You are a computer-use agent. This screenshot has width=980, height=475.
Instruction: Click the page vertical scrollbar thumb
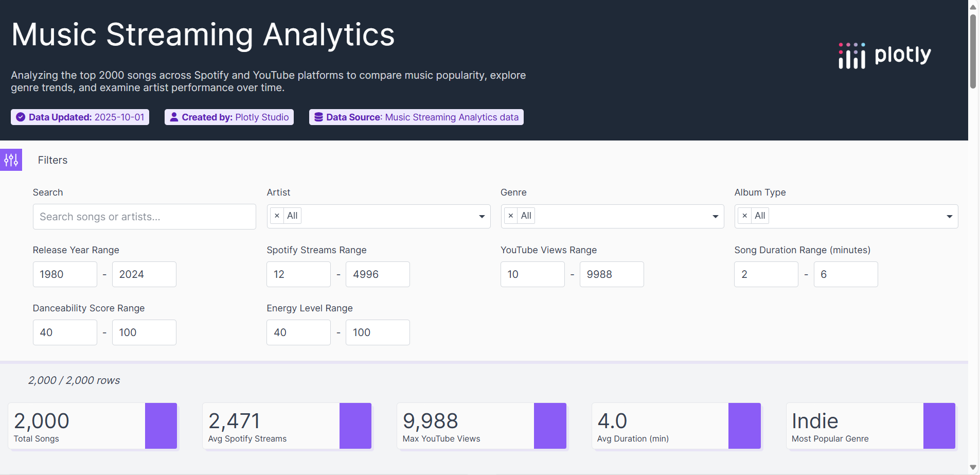tap(973, 51)
